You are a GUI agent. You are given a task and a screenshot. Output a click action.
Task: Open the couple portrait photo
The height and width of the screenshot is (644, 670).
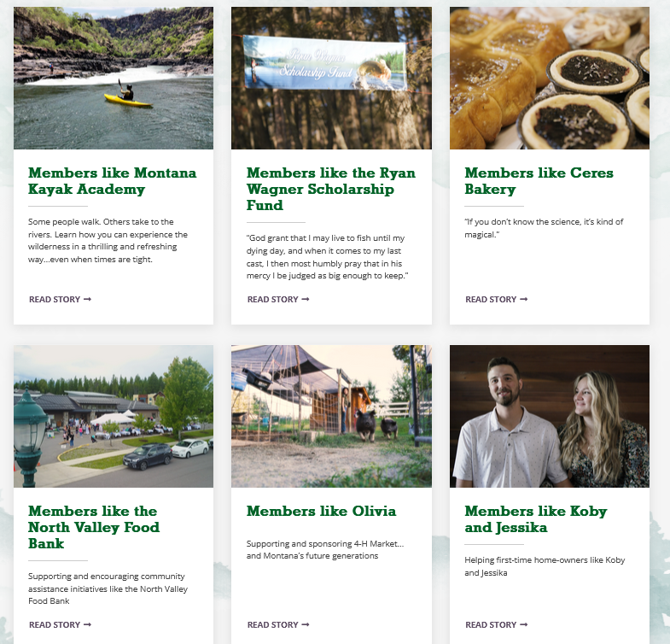pyautogui.click(x=550, y=416)
